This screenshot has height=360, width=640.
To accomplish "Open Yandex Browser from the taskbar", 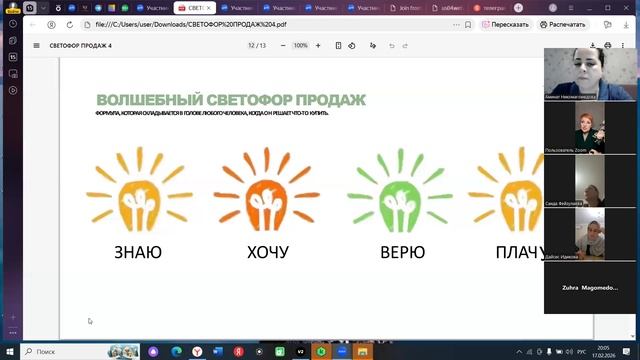I will pos(197,351).
